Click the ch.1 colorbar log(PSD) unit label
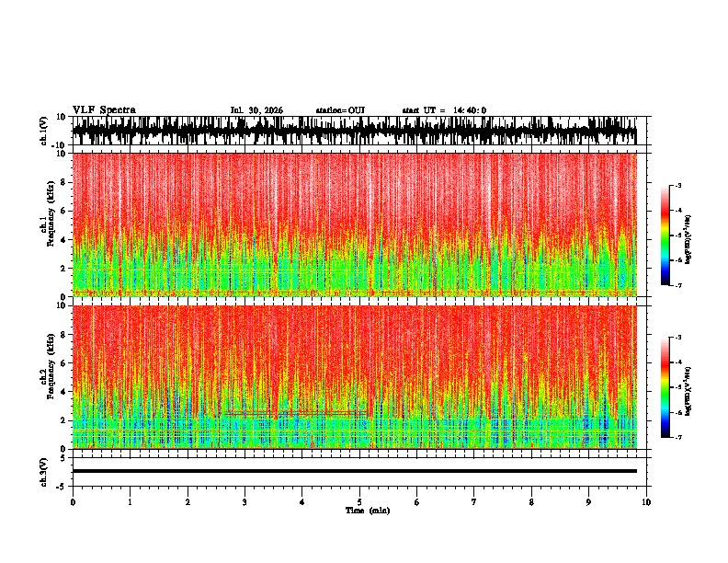The width and height of the screenshot is (728, 563). pyautogui.click(x=688, y=239)
